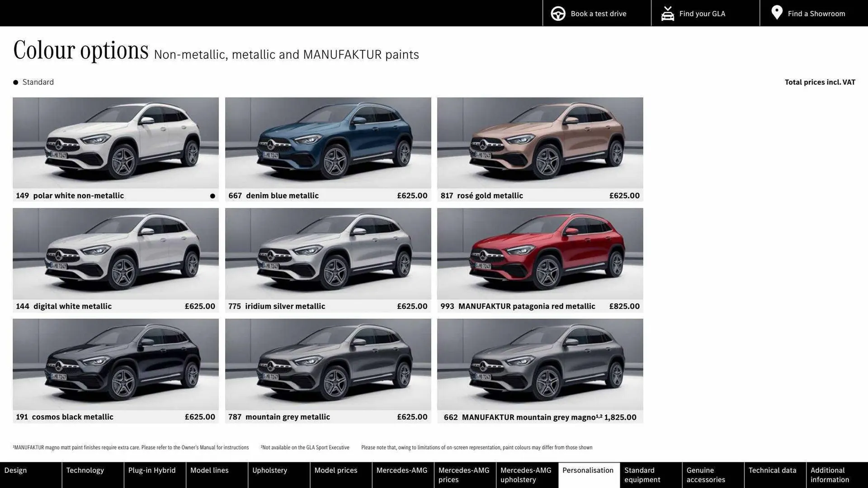
Task: Open the Personalisation tab
Action: 588,470
